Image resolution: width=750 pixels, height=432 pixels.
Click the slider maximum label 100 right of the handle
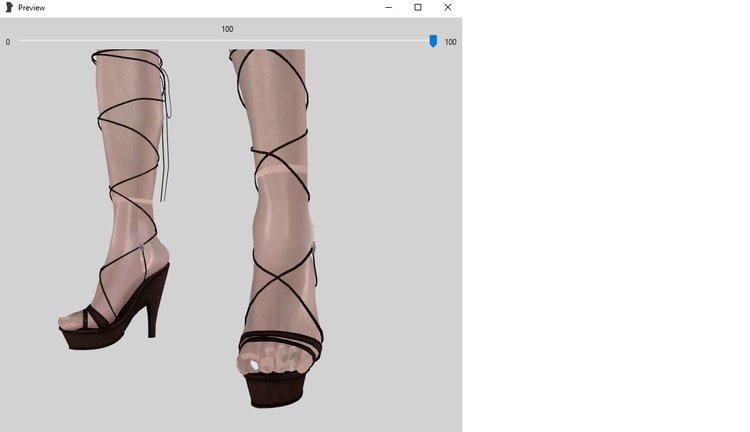pyautogui.click(x=451, y=42)
